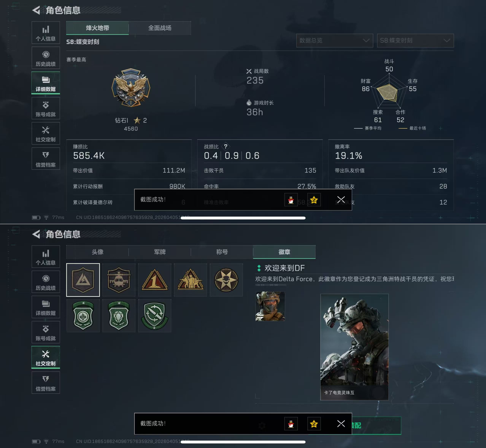Select the 头像 tab
The height and width of the screenshot is (448, 486).
click(97, 252)
